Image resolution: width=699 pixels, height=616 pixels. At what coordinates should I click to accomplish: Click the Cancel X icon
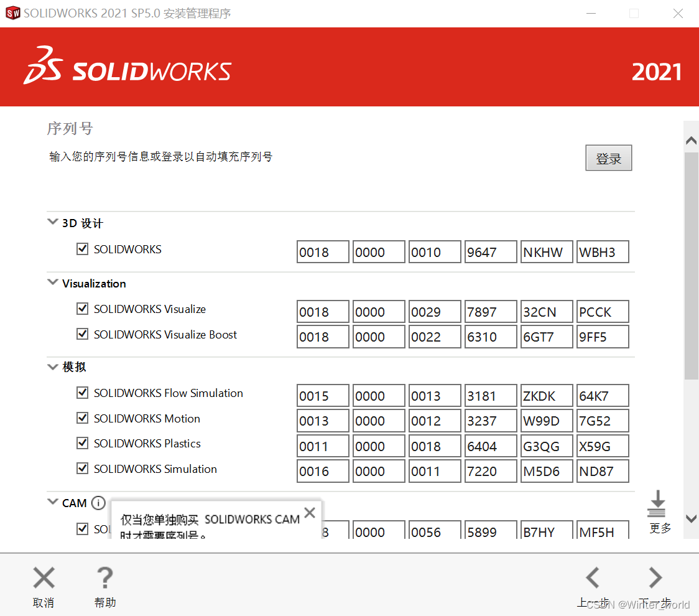(x=44, y=578)
